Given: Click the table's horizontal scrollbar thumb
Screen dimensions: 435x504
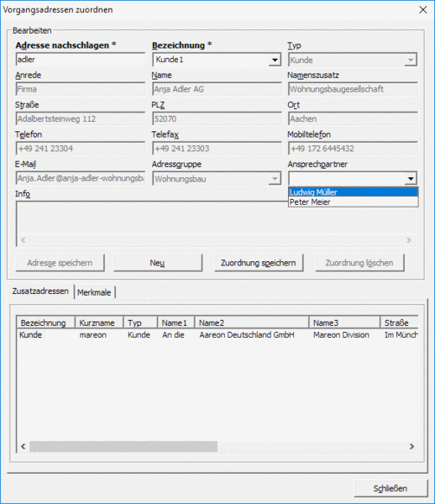Looking at the screenshot, I should pyautogui.click(x=123, y=447).
